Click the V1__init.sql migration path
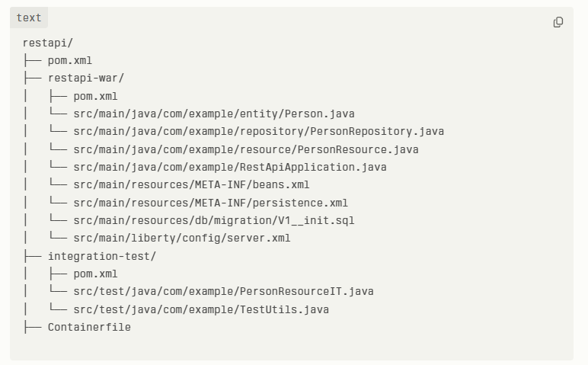Image resolution: width=588 pixels, height=365 pixels. pos(214,220)
